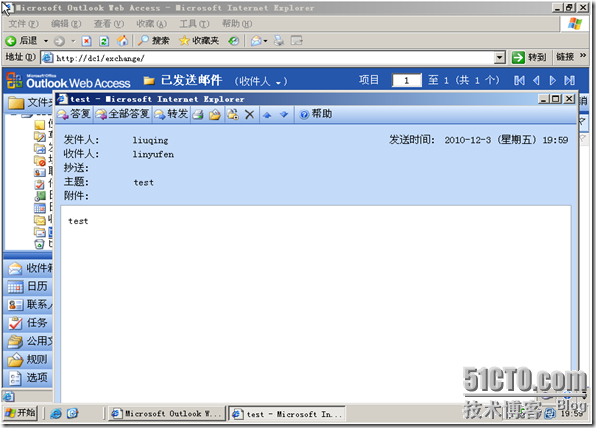Expand the address bar dropdown
The image size is (596, 428).
500,58
